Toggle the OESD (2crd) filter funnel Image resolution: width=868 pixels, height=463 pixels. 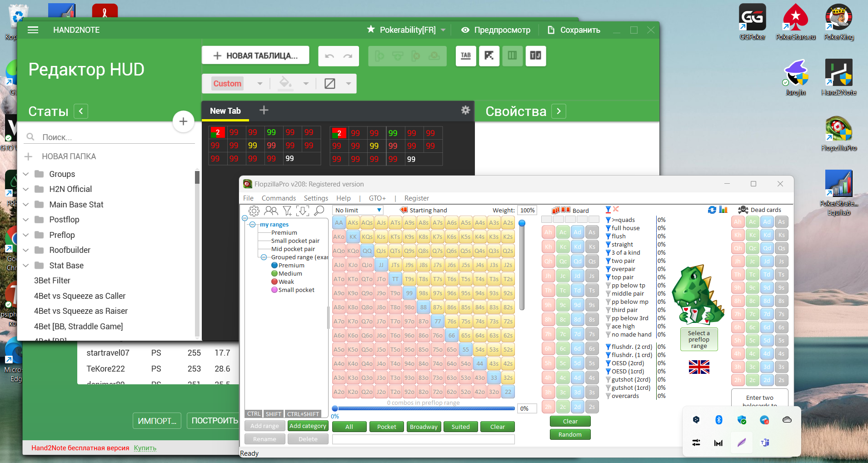(608, 363)
